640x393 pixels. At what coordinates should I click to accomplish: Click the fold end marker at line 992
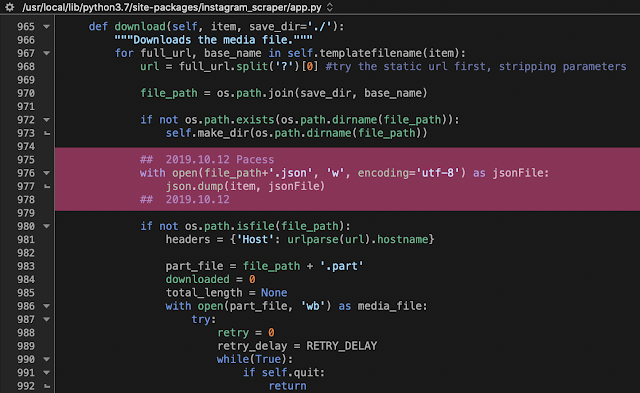click(x=47, y=386)
